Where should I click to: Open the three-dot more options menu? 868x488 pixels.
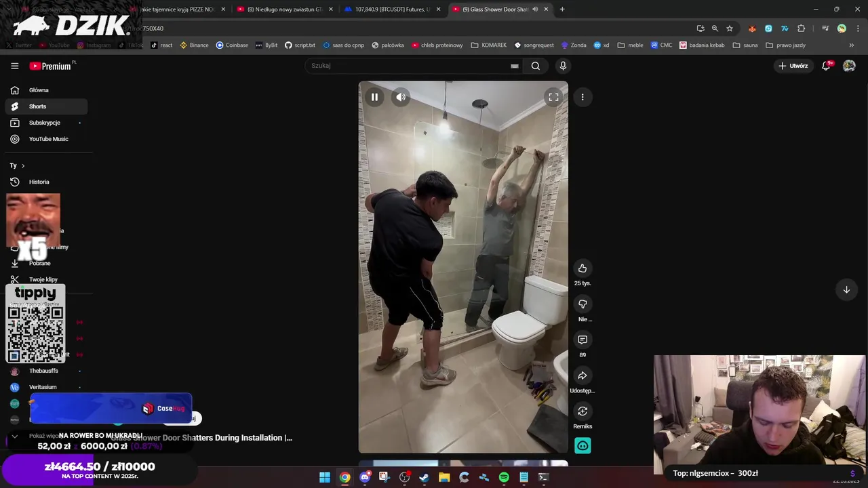[x=583, y=97]
